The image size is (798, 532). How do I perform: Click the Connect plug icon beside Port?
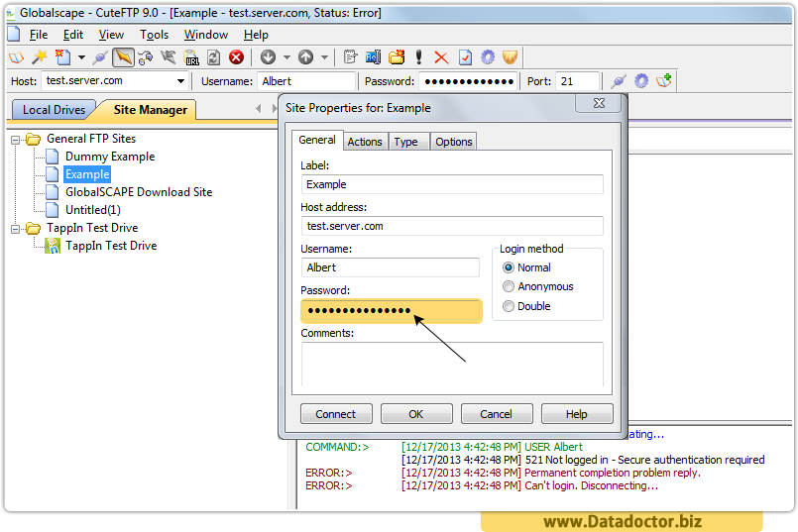coord(619,81)
